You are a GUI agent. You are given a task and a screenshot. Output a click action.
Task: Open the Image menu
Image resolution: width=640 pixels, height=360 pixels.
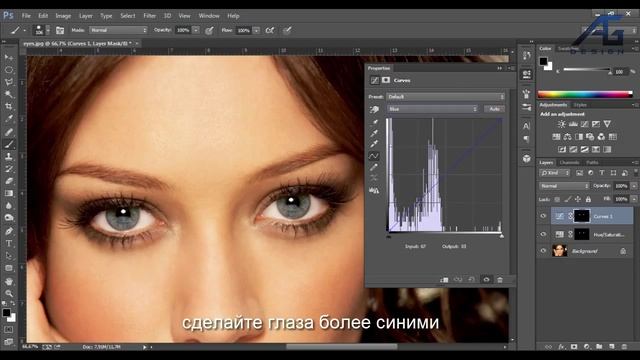pyautogui.click(x=63, y=16)
